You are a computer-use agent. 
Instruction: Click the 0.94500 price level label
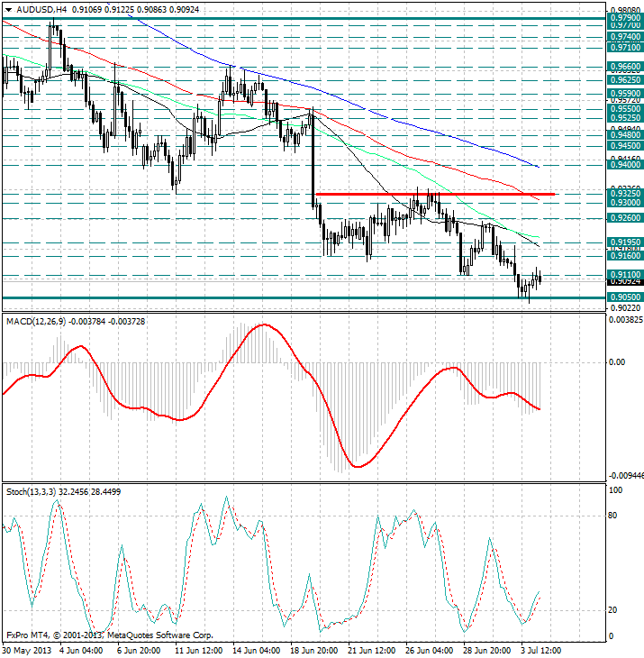pyautogui.click(x=625, y=146)
